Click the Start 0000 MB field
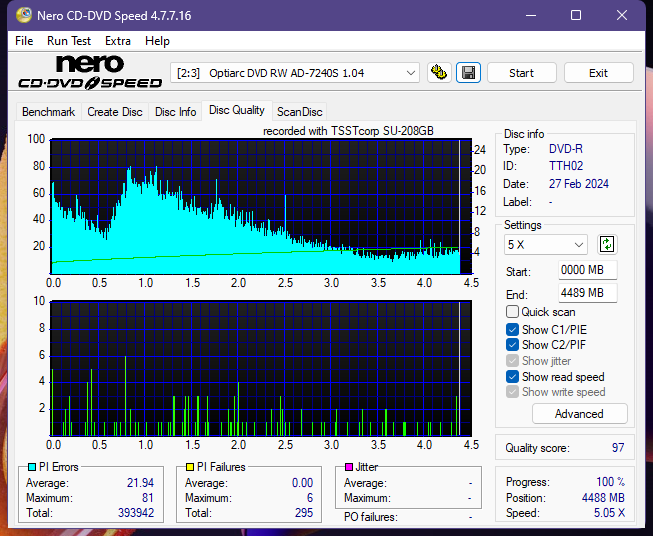Viewport: 653px width, 536px height. point(588,270)
